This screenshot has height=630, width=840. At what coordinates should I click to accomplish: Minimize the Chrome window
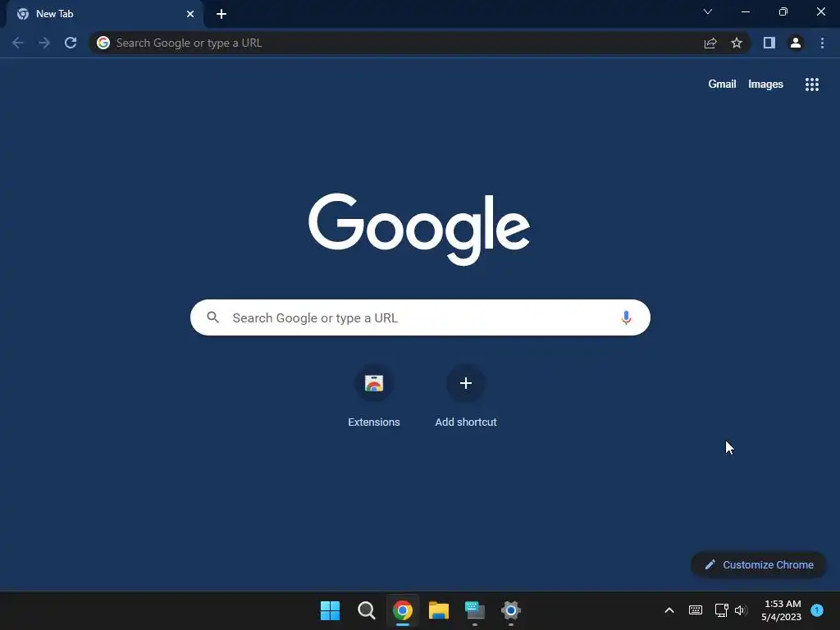(745, 11)
